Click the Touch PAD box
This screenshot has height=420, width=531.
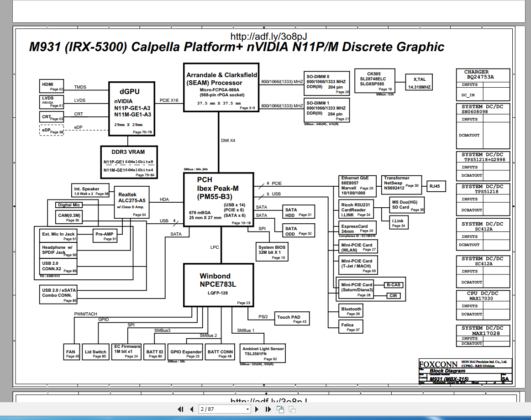(x=292, y=318)
